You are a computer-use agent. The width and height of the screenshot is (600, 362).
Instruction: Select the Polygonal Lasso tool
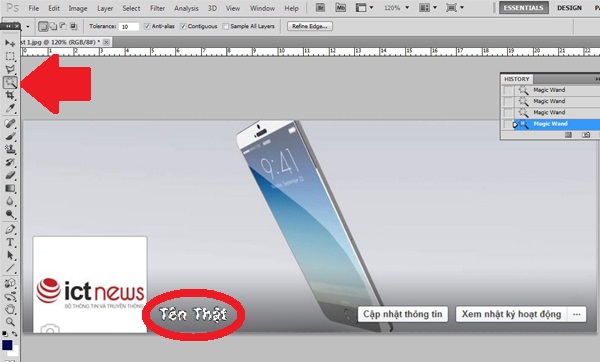tap(10, 69)
